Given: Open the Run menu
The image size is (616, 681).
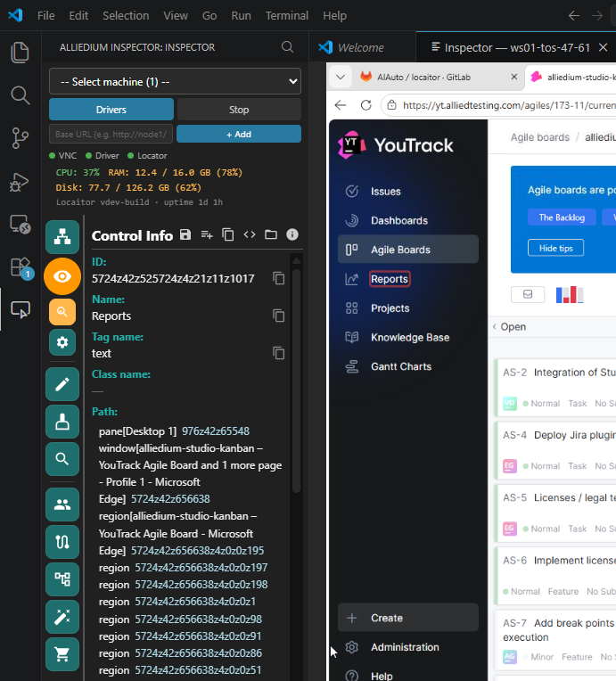Looking at the screenshot, I should [241, 16].
